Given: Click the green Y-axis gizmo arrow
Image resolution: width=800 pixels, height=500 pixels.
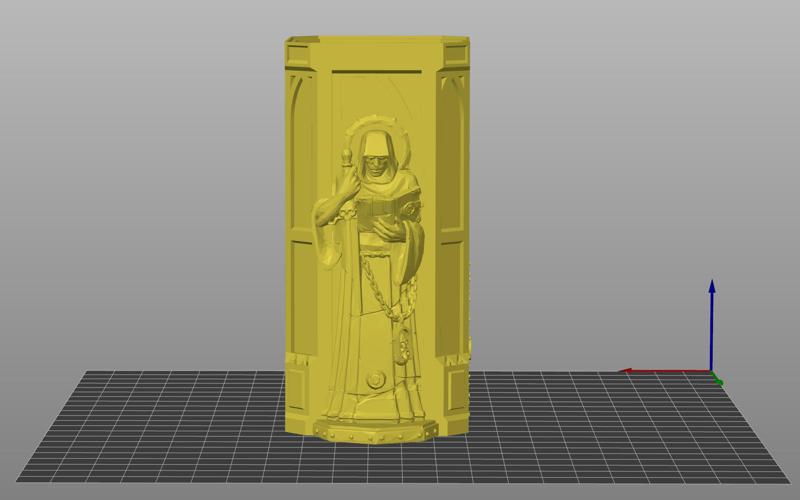Looking at the screenshot, I should pos(717,380).
